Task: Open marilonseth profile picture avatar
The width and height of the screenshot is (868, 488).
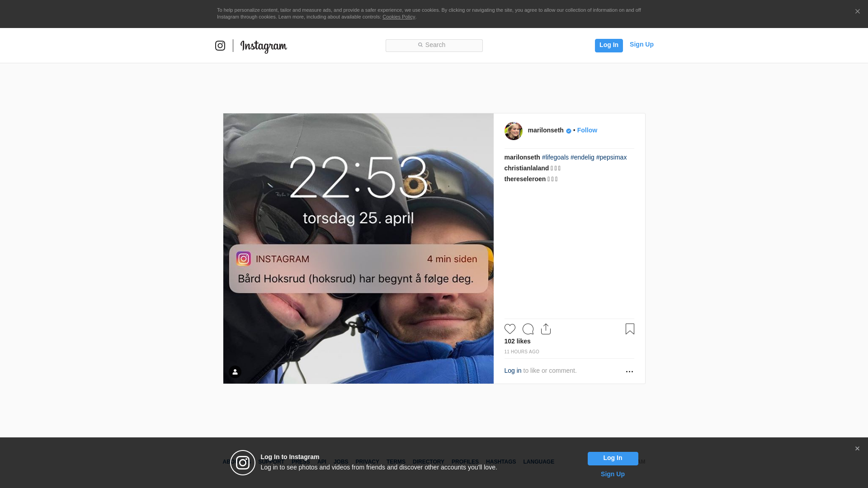Action: click(x=513, y=131)
